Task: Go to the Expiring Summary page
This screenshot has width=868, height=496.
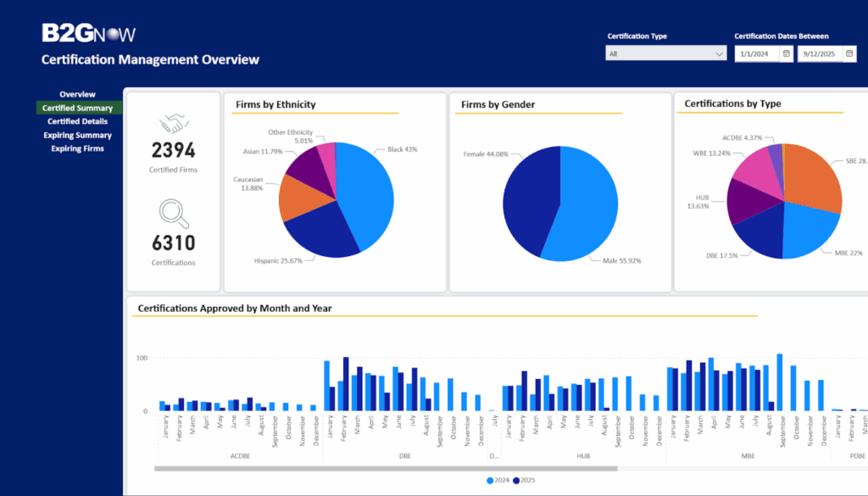Action: (77, 135)
